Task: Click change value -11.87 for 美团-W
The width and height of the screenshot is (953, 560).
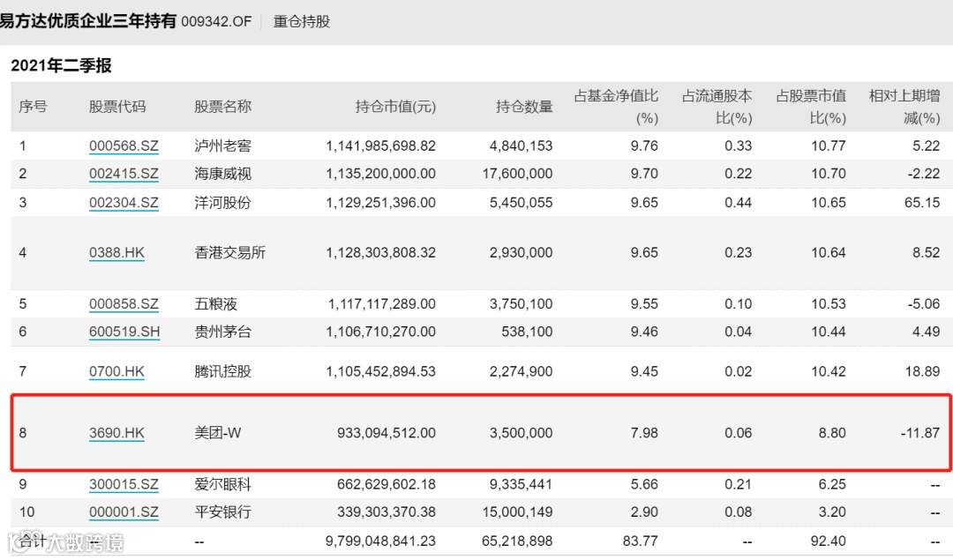Action: click(x=920, y=433)
